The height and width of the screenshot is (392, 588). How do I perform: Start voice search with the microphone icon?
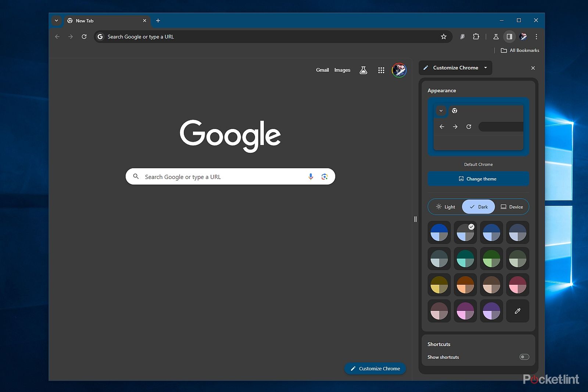pyautogui.click(x=311, y=177)
